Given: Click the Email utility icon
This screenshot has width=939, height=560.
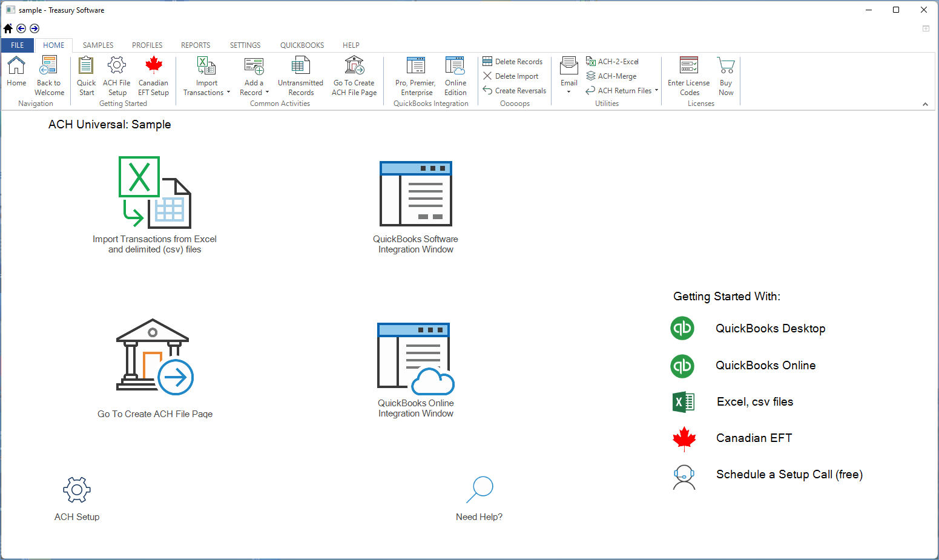Looking at the screenshot, I should tap(568, 71).
